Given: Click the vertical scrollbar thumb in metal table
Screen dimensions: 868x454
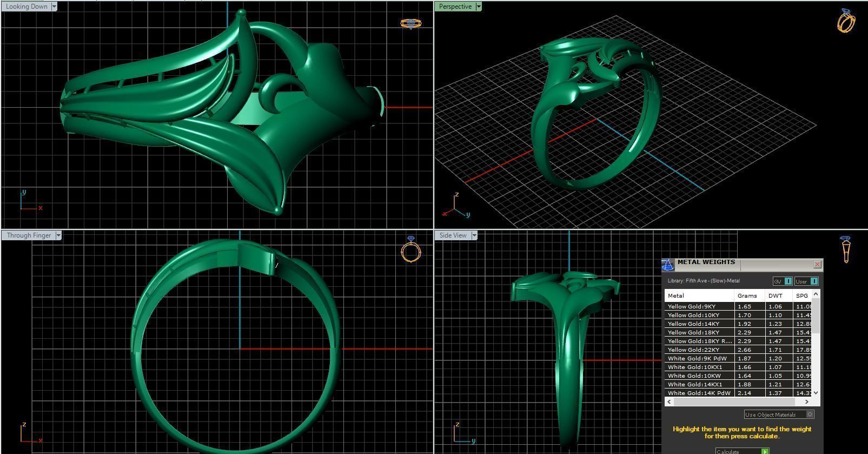Looking at the screenshot, I should click(816, 315).
